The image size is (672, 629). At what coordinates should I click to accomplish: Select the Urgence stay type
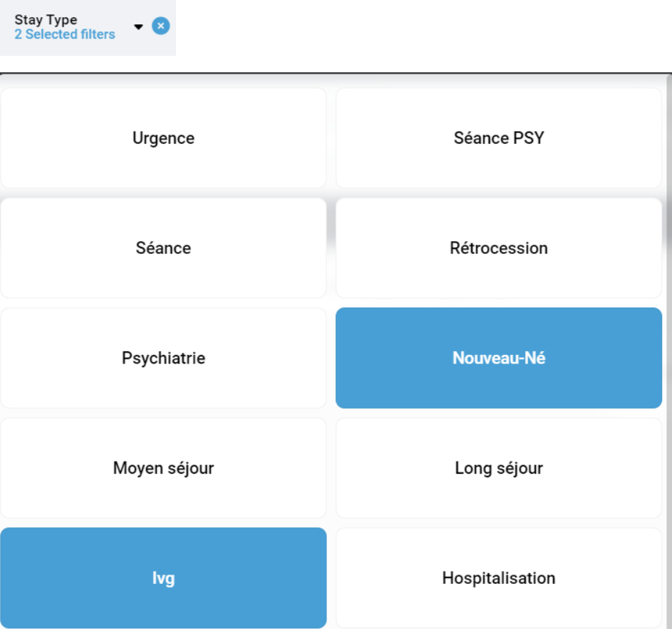coord(163,138)
